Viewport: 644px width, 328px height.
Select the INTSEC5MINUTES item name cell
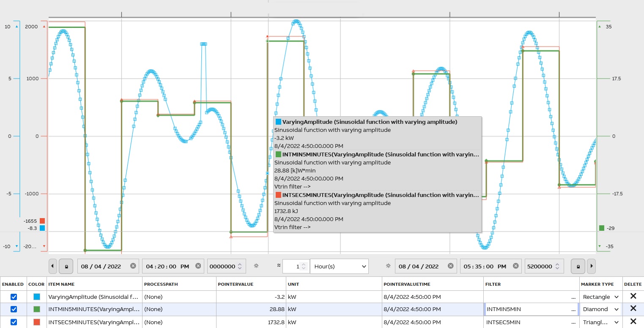[x=94, y=322]
